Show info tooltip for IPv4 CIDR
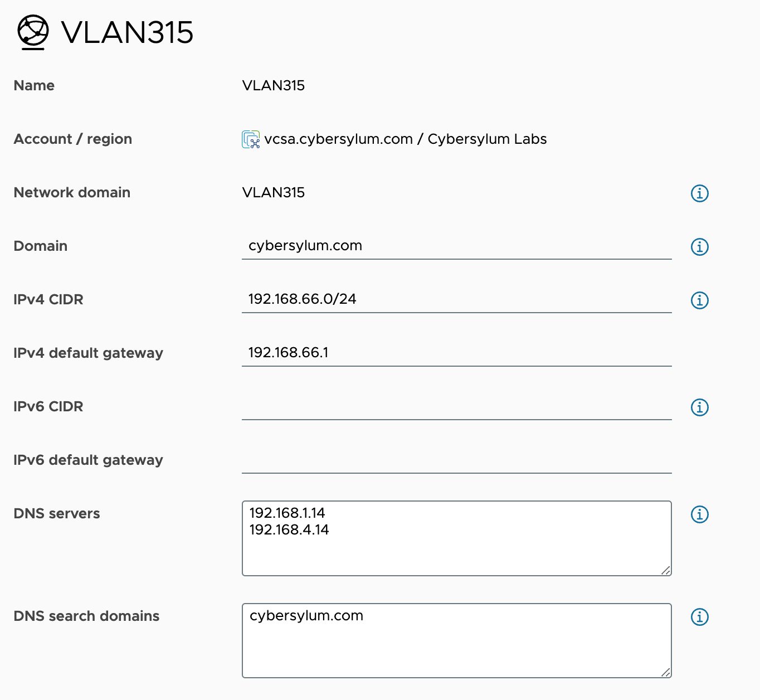Screen dimensions: 760x700 pos(699,300)
